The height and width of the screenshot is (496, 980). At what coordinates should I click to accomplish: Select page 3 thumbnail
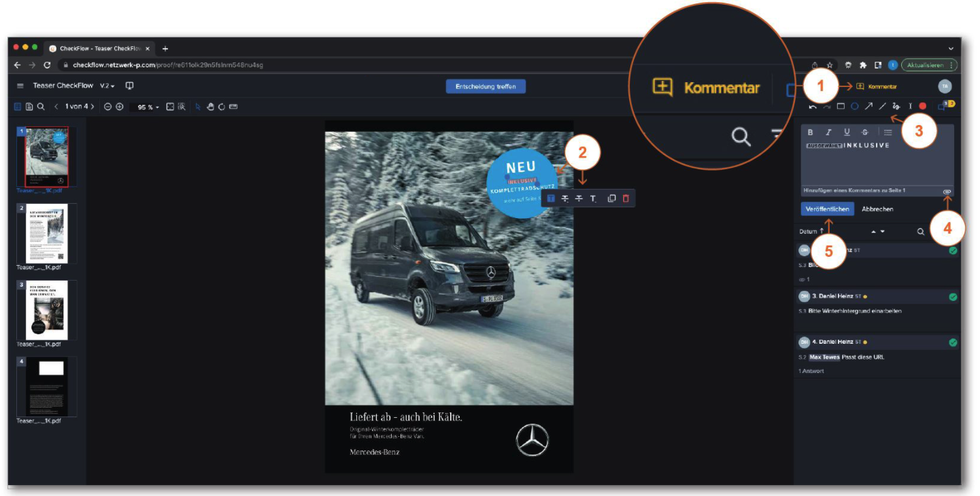pos(46,310)
